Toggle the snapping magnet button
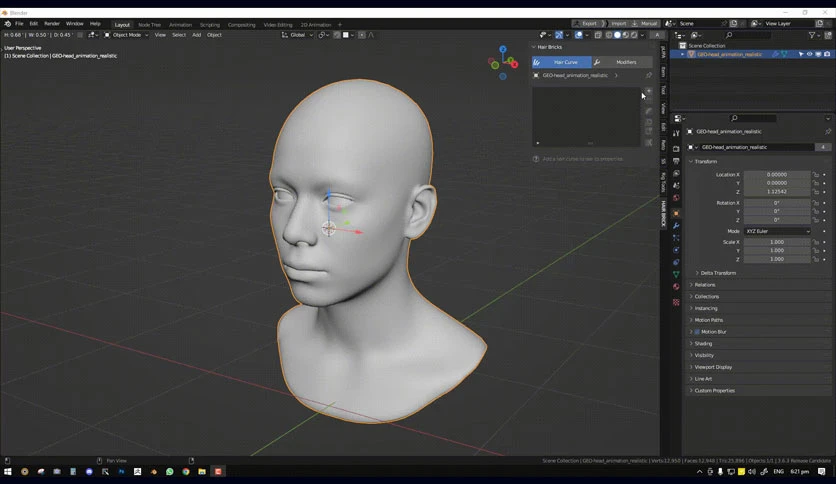 pos(337,35)
